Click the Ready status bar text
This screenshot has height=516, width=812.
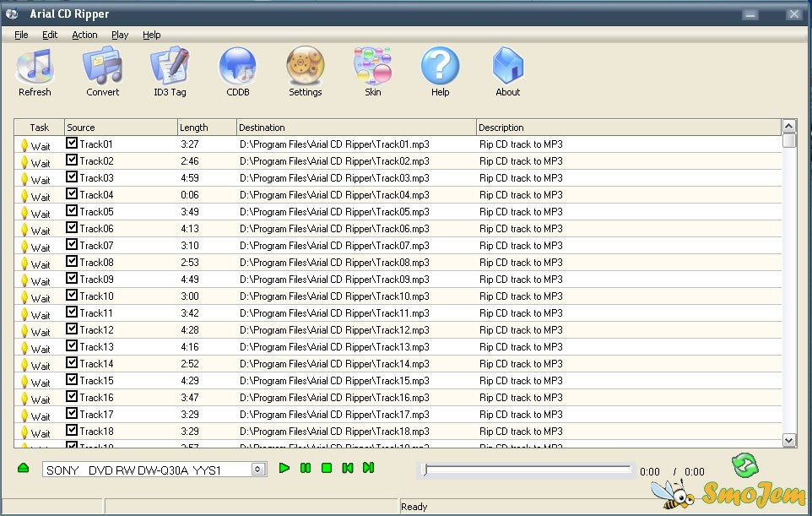coord(414,507)
